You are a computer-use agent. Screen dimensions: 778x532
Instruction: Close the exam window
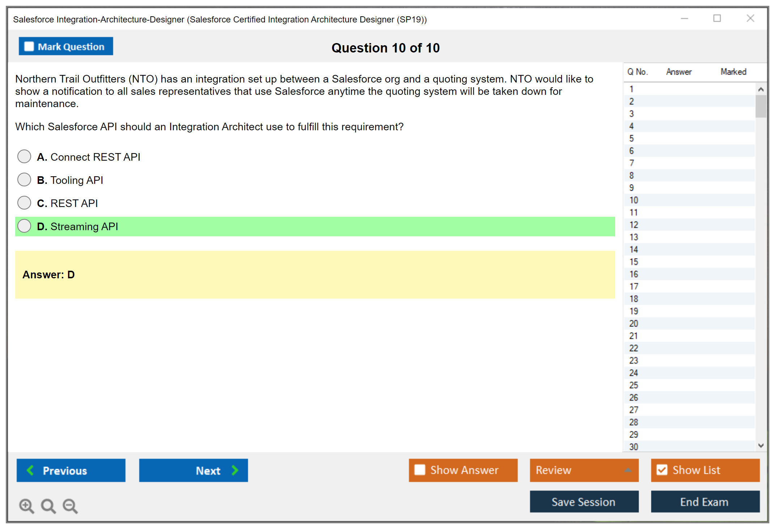click(750, 18)
